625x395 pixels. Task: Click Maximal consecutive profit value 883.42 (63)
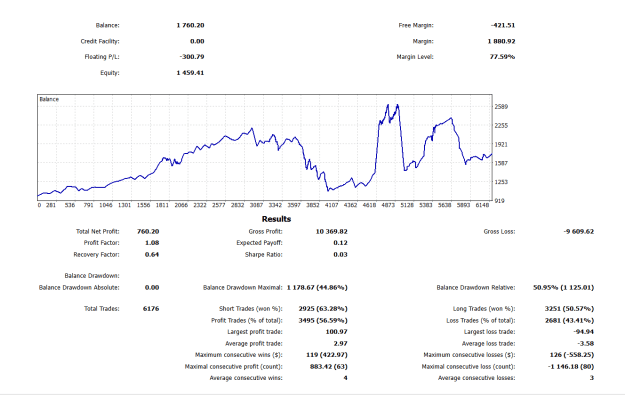(x=329, y=366)
